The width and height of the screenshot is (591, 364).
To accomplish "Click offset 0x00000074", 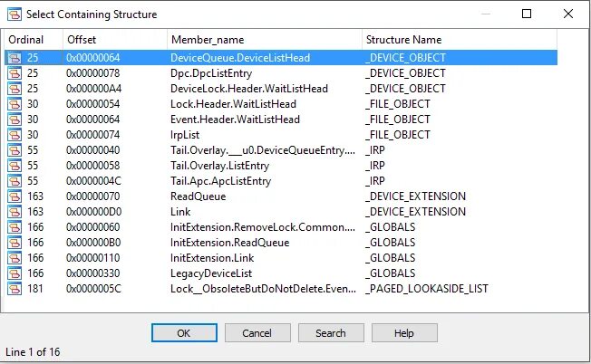I will pyautogui.click(x=93, y=135).
